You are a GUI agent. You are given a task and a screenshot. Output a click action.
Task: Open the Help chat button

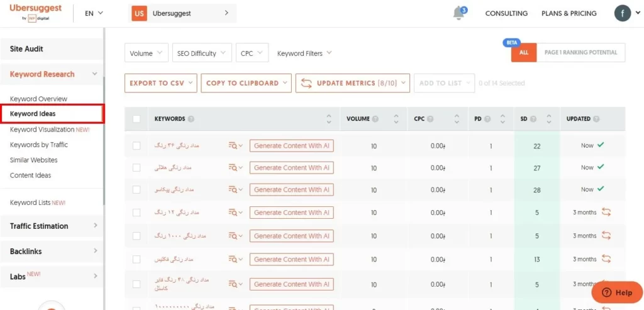pos(617,293)
